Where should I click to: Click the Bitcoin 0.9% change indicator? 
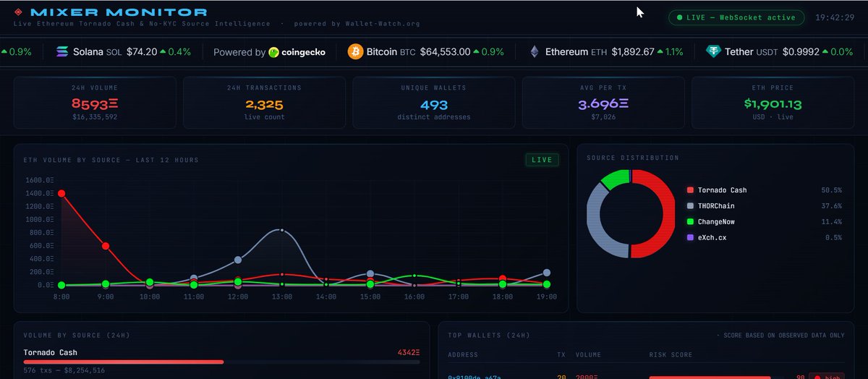point(490,52)
